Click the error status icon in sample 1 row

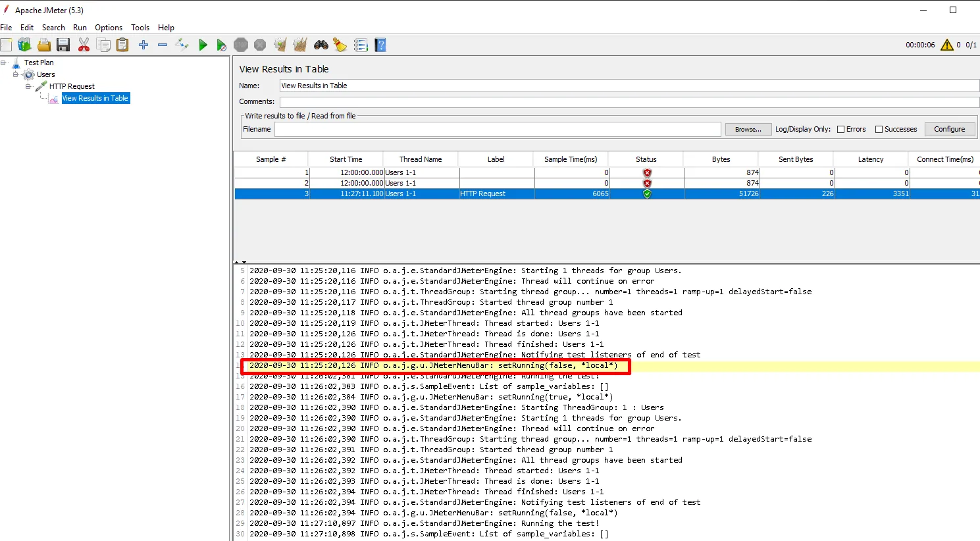647,172
